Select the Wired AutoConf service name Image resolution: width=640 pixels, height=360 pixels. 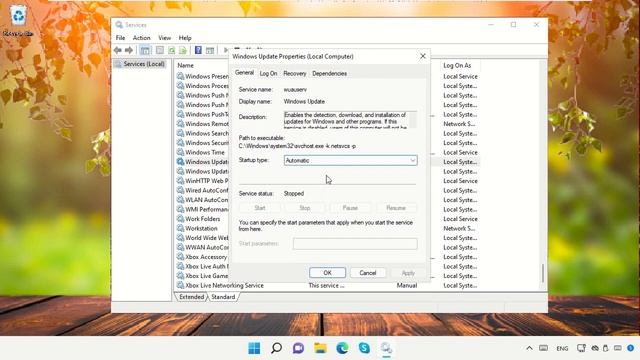pos(207,190)
